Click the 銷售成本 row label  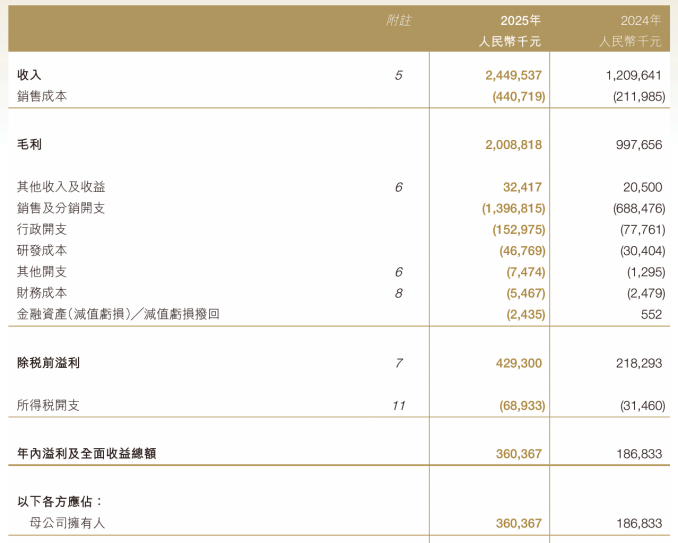pos(42,96)
